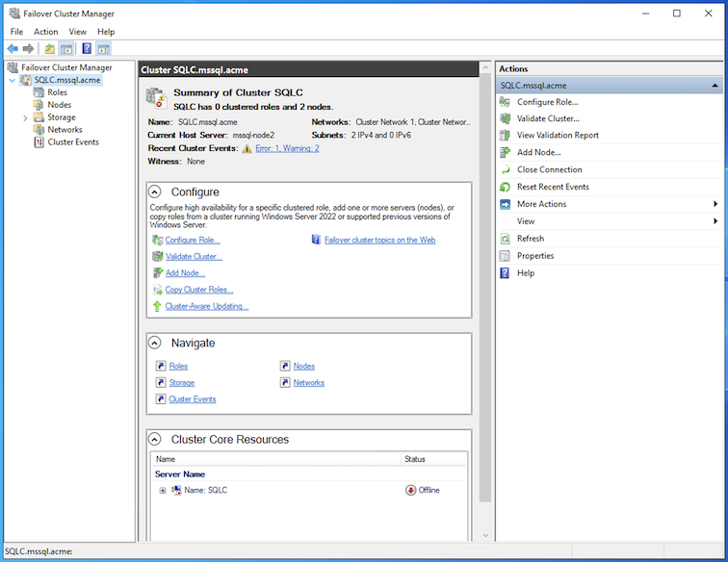
Task: Click the blue Help toolbar icon
Action: pyautogui.click(x=87, y=48)
